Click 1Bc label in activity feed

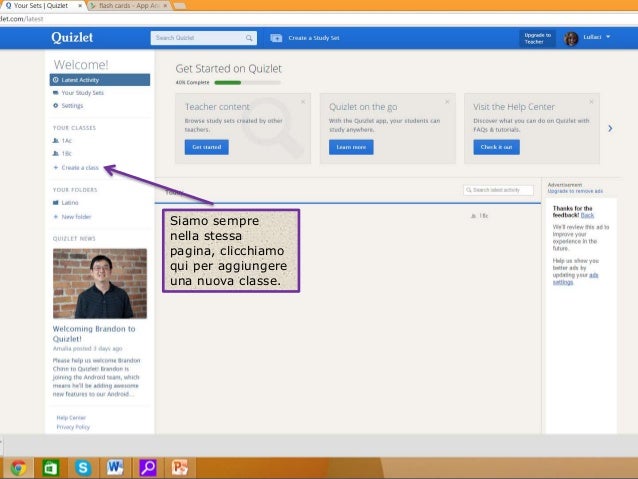pyautogui.click(x=483, y=216)
